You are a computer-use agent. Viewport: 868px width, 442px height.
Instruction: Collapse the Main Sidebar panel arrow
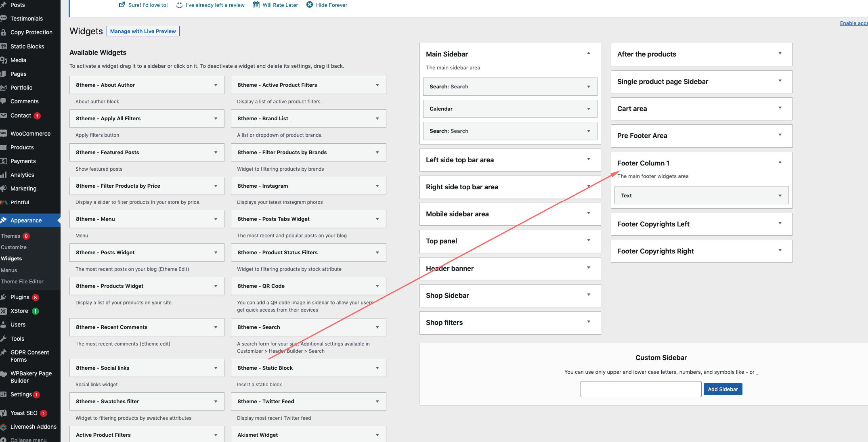pos(589,53)
